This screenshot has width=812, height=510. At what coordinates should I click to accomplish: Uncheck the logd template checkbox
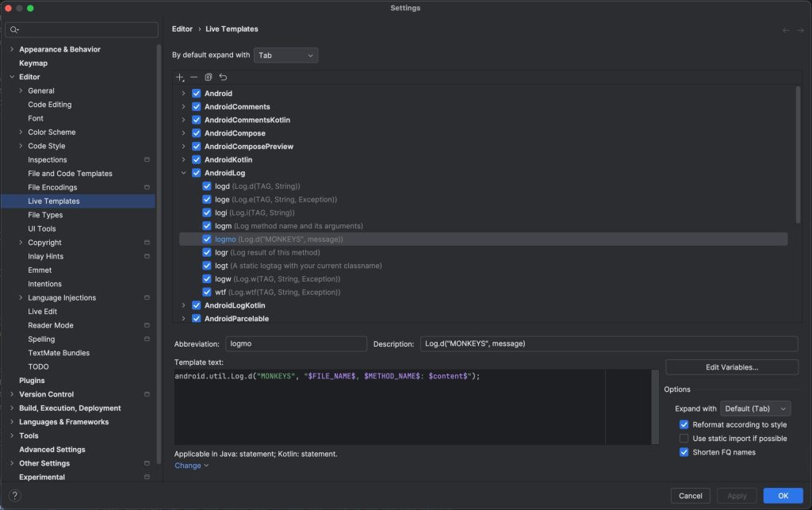pyautogui.click(x=209, y=186)
